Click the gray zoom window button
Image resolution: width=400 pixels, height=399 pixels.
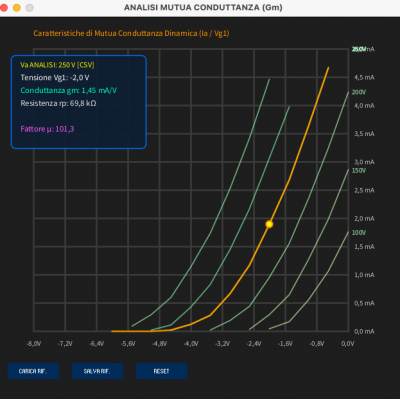click(x=30, y=8)
